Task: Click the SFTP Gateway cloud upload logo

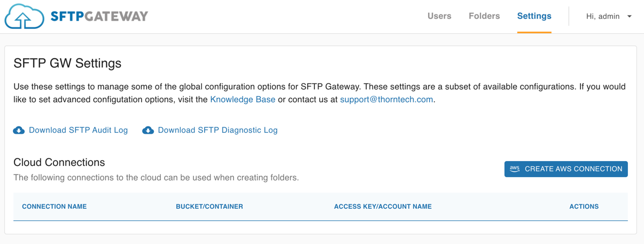Action: [x=24, y=17]
